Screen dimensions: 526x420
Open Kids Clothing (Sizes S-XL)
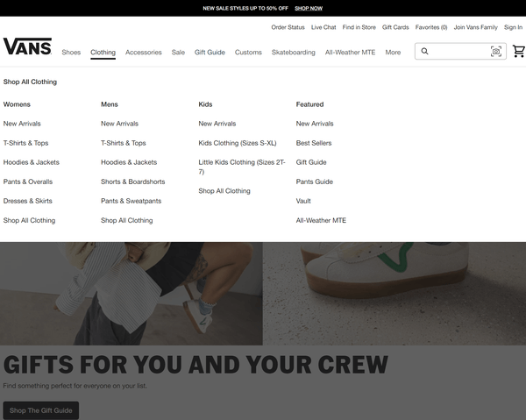pos(238,143)
